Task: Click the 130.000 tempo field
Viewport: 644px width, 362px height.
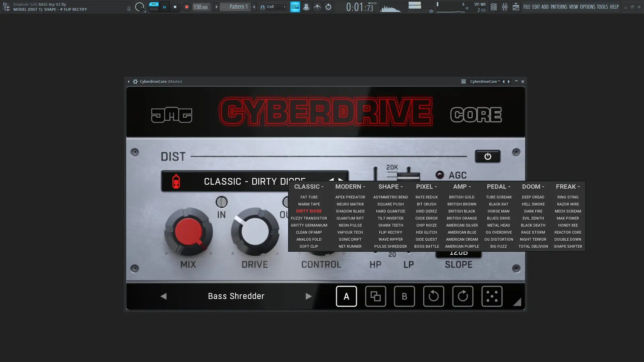Action: [x=201, y=7]
